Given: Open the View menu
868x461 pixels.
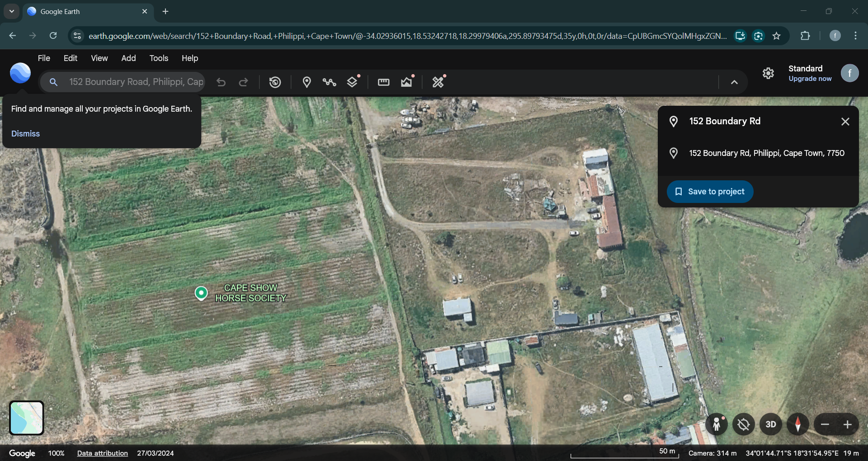Looking at the screenshot, I should pyautogui.click(x=99, y=58).
